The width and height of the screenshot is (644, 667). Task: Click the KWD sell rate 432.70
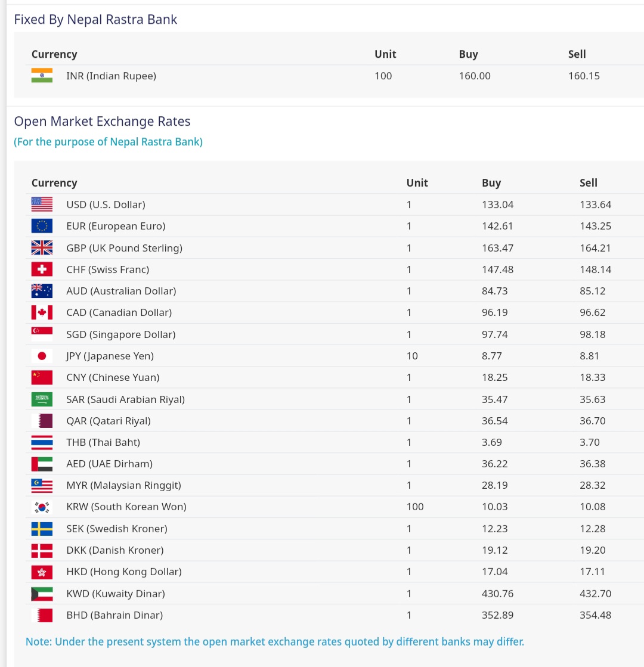[595, 594]
